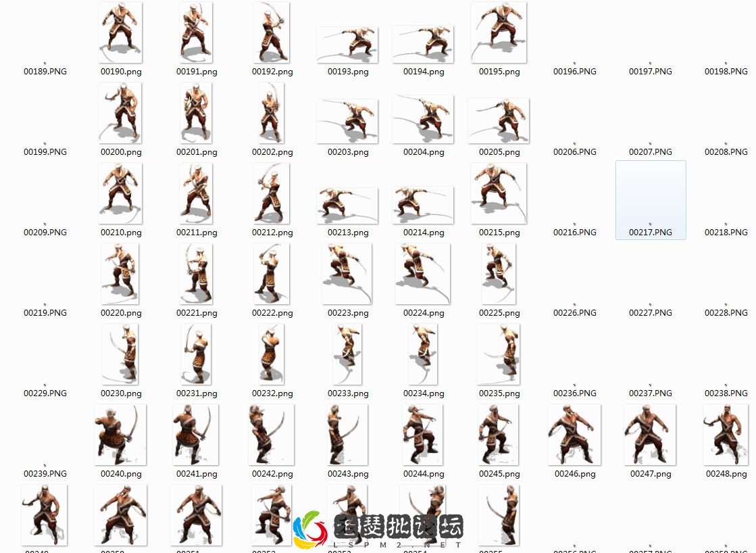Click the 00247.png thumbnail
Image resolution: width=756 pixels, height=553 pixels.
click(650, 435)
